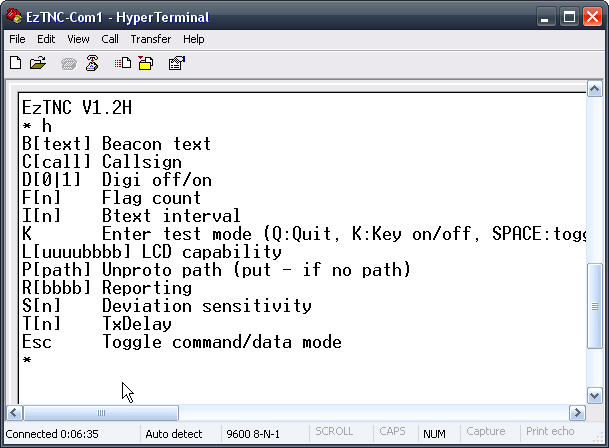609x448 pixels.
Task: Click the vertical scrollbar up arrow
Action: (595, 89)
